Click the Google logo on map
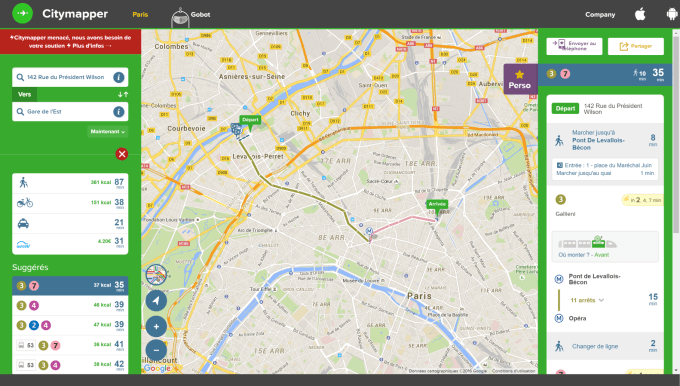The height and width of the screenshot is (386, 680). (157, 368)
